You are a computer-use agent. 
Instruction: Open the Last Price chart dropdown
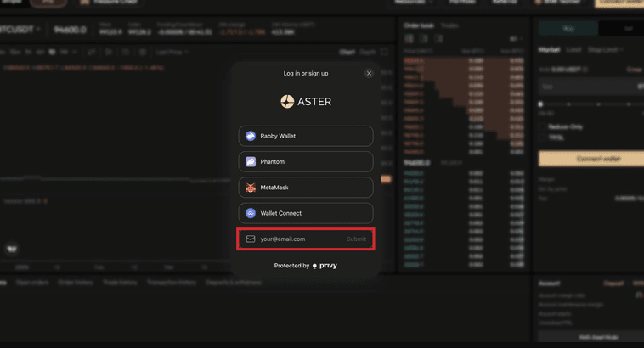tap(172, 52)
